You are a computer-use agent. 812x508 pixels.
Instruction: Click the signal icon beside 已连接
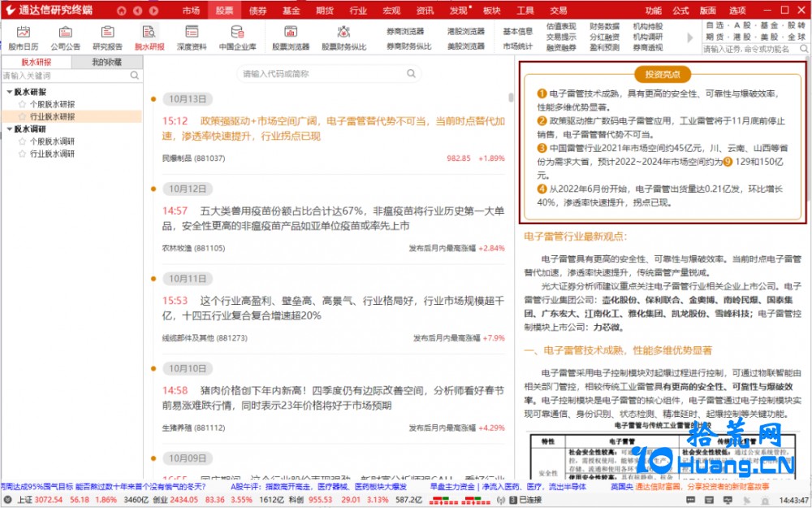click(x=501, y=500)
